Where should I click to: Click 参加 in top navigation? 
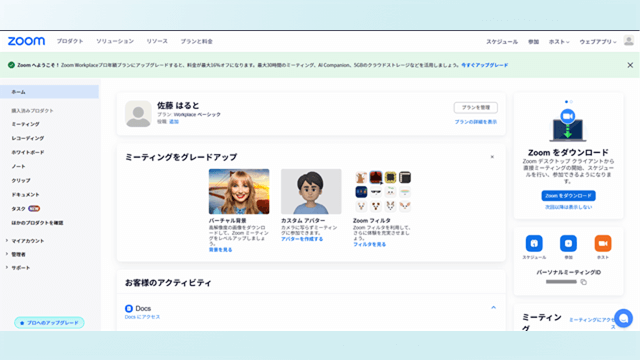pos(533,42)
